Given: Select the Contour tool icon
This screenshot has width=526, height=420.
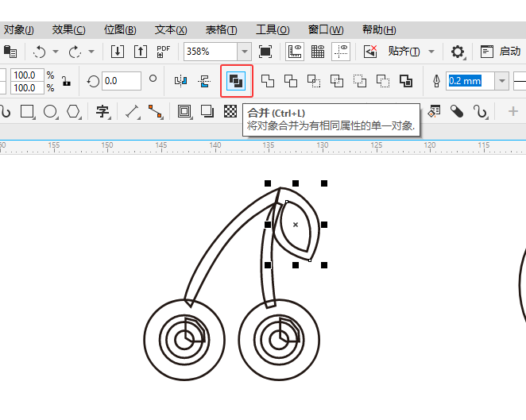Looking at the screenshot, I should 184,111.
